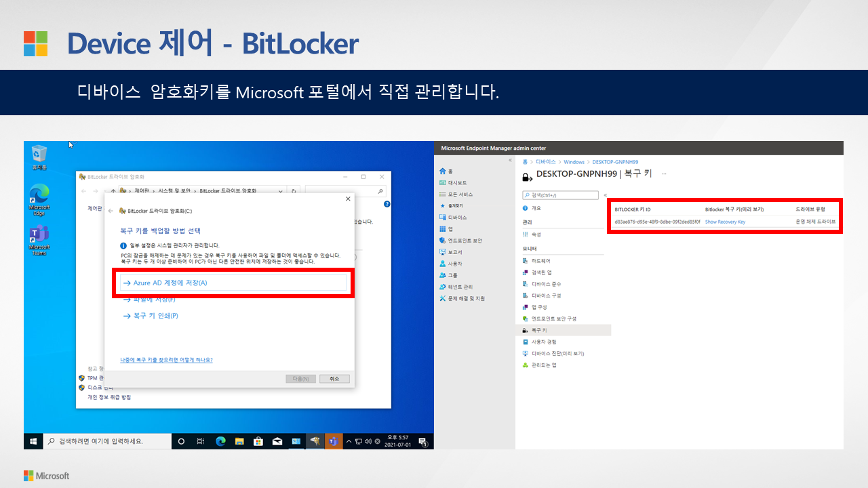Screen dimensions: 868x488
Task: Click the taskbar clock showing 5:57
Action: tap(398, 441)
